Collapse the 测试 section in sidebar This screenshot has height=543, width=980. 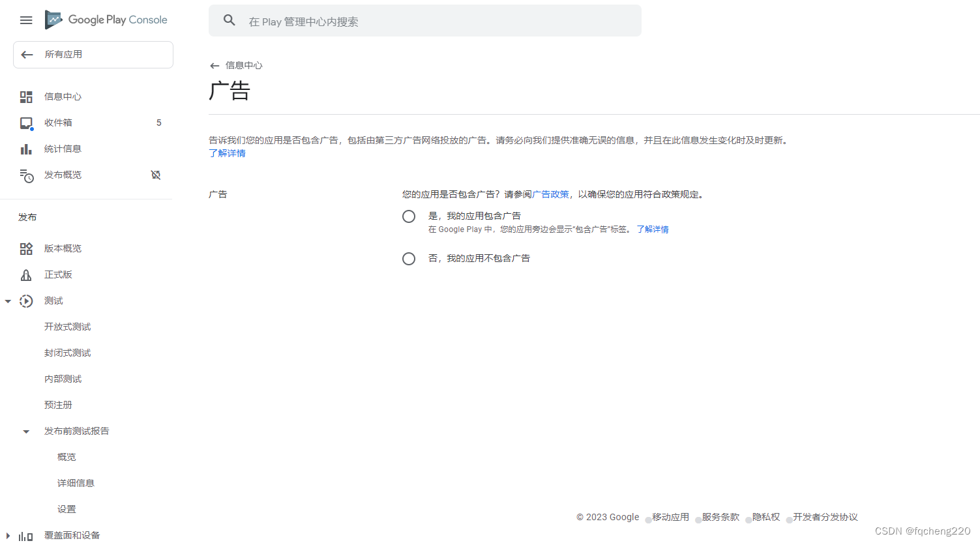8,301
